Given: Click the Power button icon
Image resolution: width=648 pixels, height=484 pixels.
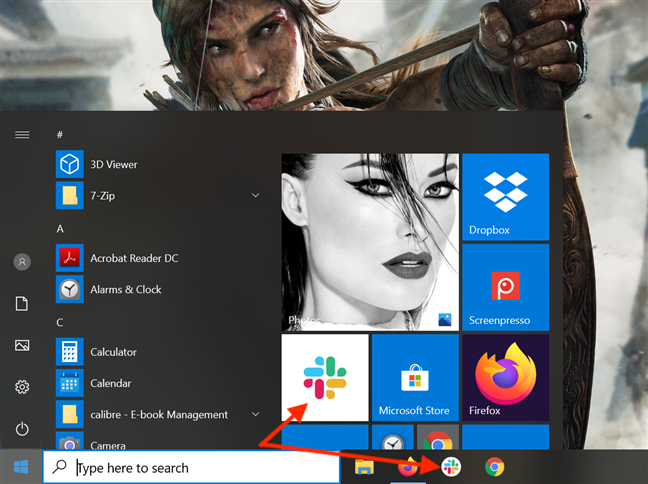Looking at the screenshot, I should coord(22,429).
